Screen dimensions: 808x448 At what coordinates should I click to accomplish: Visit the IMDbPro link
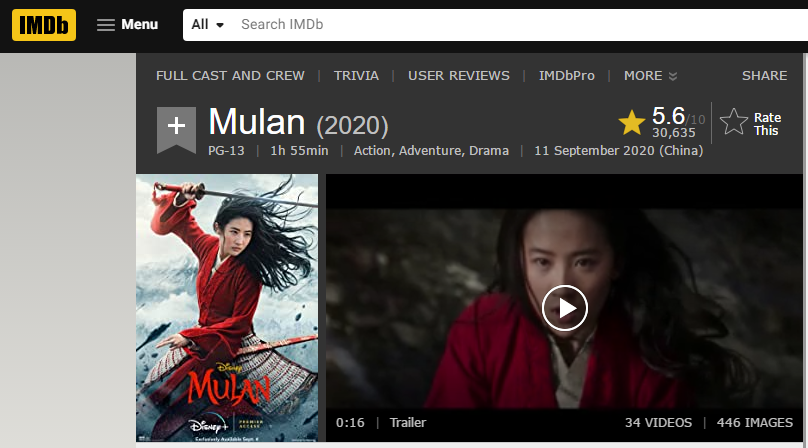coord(567,76)
